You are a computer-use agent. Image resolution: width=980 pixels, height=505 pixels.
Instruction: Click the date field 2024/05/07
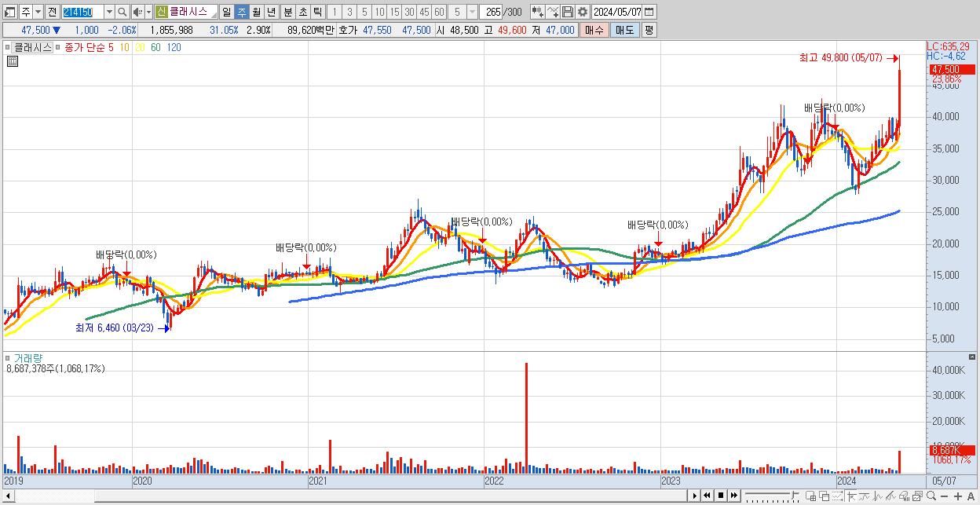(x=617, y=12)
